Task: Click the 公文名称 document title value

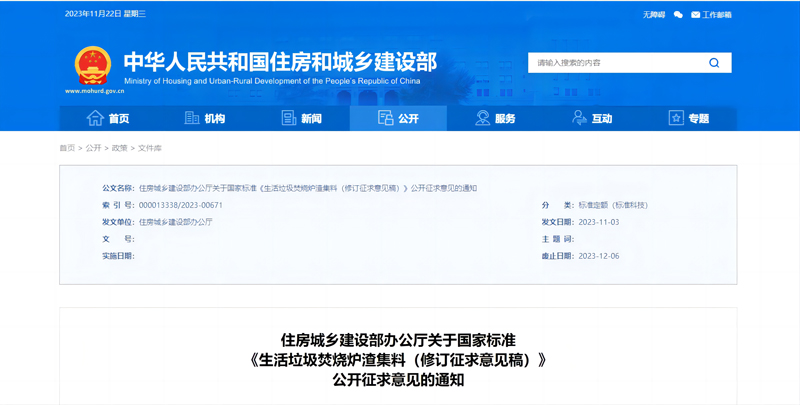Action: 308,188
